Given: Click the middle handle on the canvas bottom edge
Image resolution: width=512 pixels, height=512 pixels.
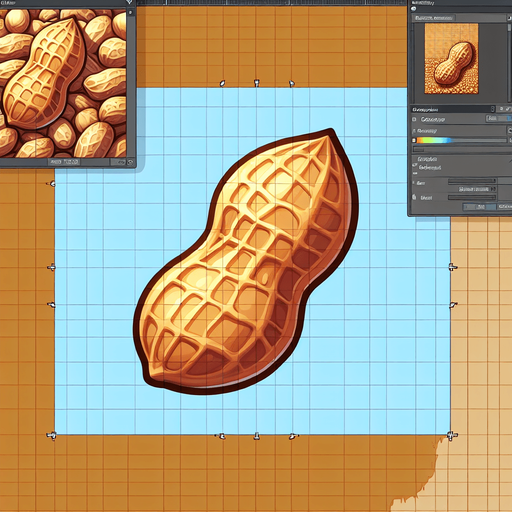Looking at the screenshot, I should tap(256, 436).
